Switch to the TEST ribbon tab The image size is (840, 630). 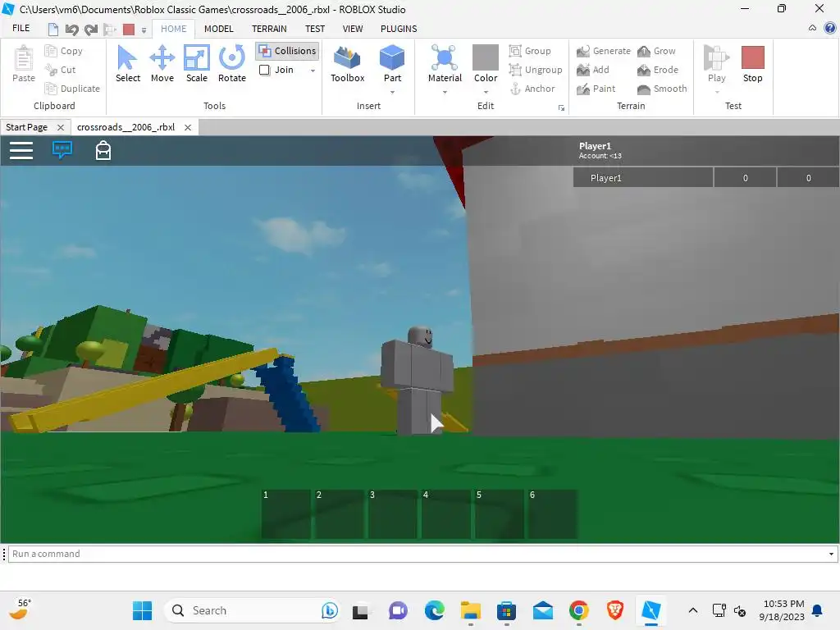315,29
